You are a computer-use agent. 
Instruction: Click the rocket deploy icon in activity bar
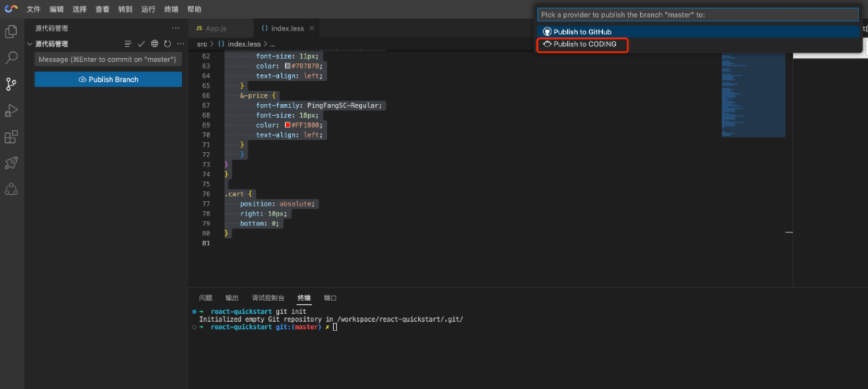(11, 163)
